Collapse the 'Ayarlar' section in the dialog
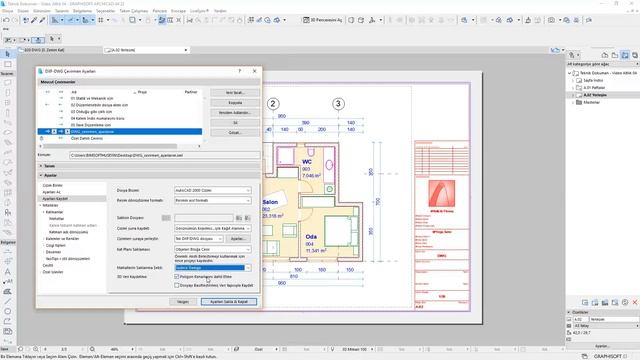The image size is (640, 360). click(x=41, y=175)
